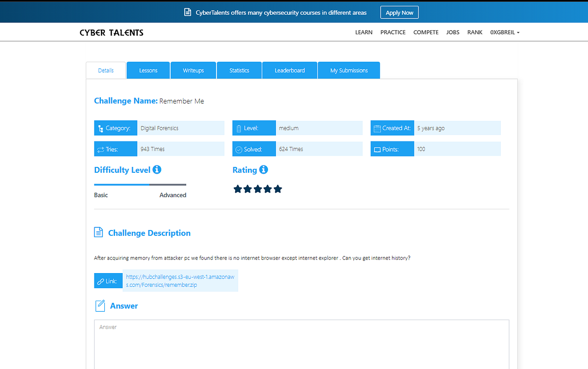
Task: Click the CYBER TALENTS logo
Action: [x=111, y=33]
